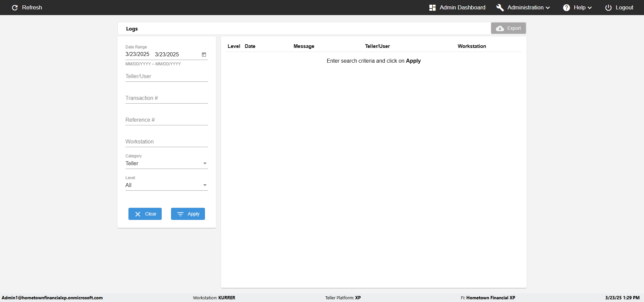Focus the Transaction # input field
This screenshot has width=644, height=302.
coord(167,98)
